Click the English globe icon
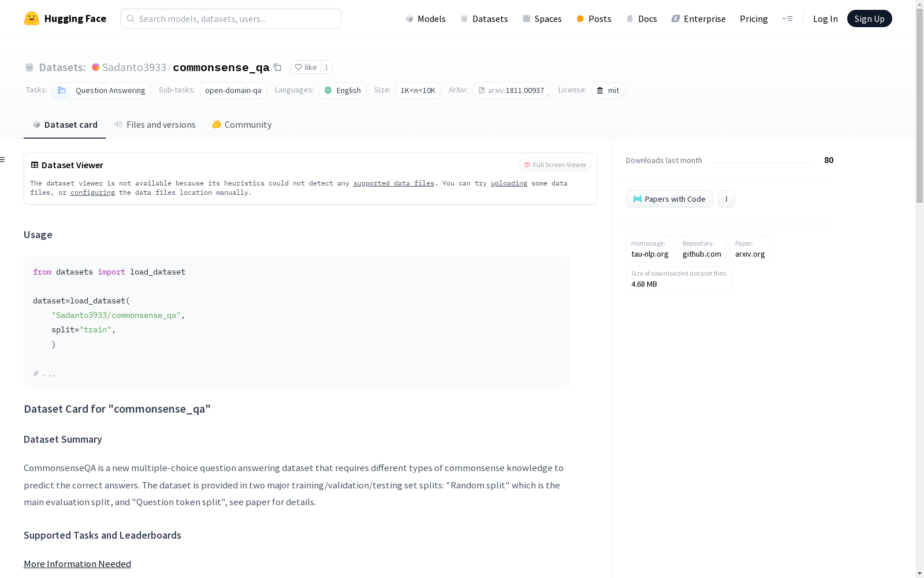 click(x=328, y=90)
